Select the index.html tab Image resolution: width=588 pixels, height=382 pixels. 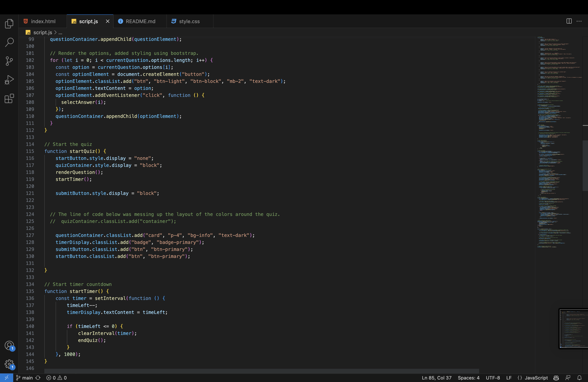[43, 21]
